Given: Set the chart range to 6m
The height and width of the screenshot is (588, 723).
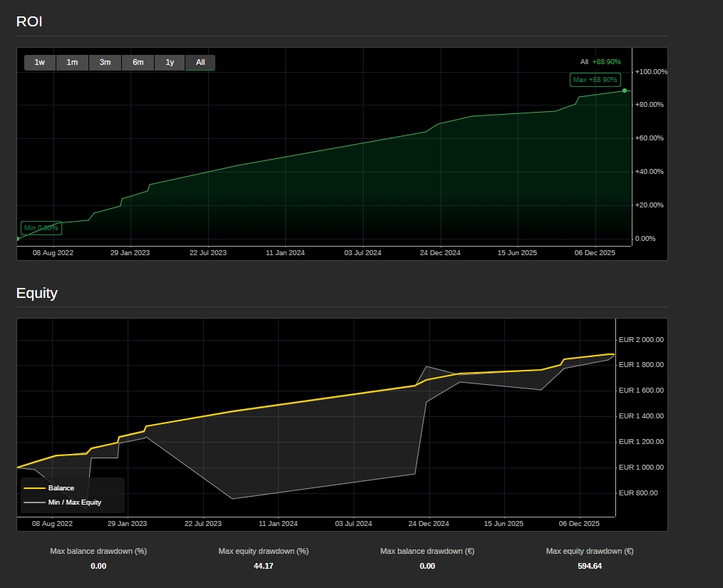Looking at the screenshot, I should [x=138, y=63].
